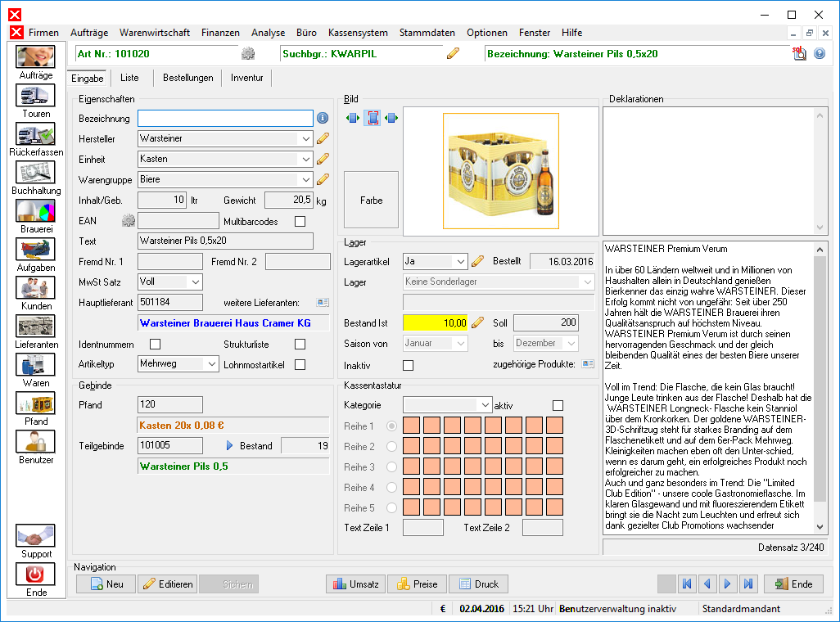
Task: Open the Touren truck icon
Action: 35,96
